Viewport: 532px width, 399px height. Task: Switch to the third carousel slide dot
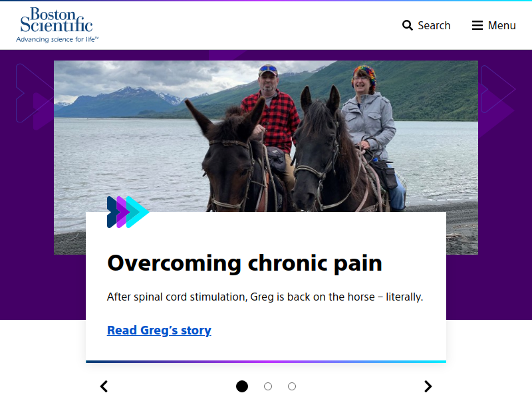(x=292, y=386)
